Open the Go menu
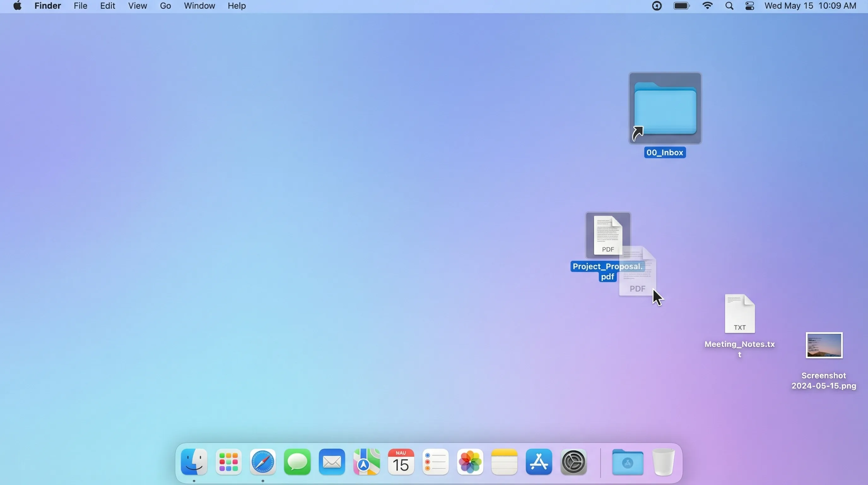Image resolution: width=868 pixels, height=485 pixels. [165, 6]
